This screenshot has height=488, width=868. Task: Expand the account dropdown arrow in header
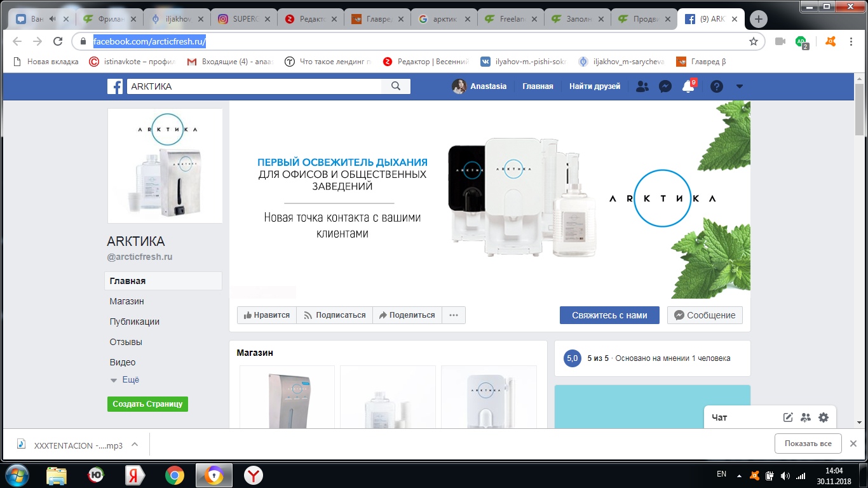pyautogui.click(x=739, y=86)
